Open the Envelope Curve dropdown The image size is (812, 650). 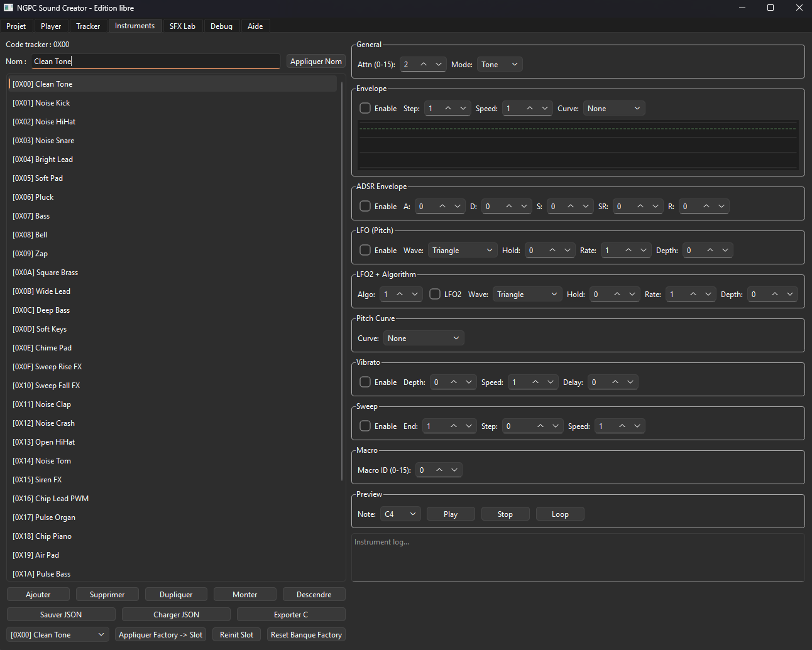pos(614,109)
